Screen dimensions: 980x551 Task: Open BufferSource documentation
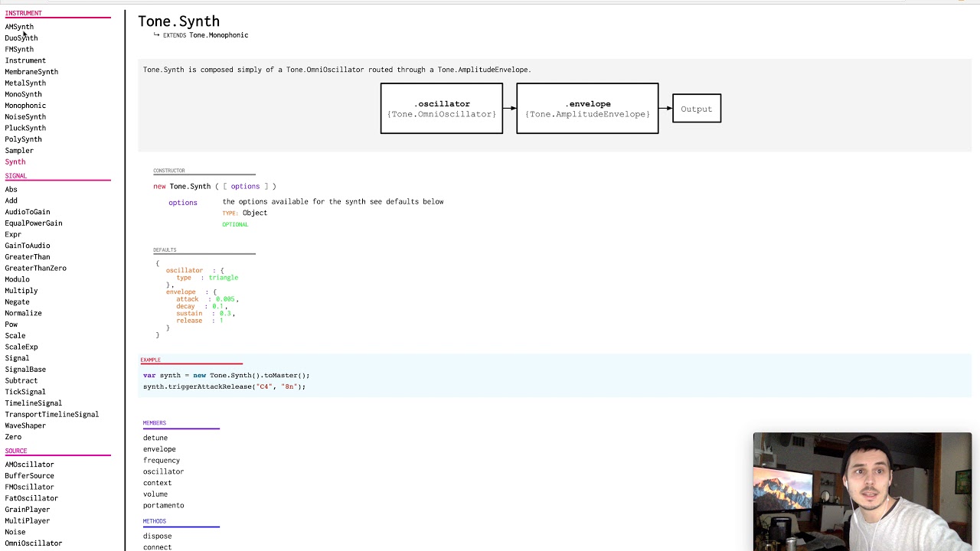coord(29,476)
